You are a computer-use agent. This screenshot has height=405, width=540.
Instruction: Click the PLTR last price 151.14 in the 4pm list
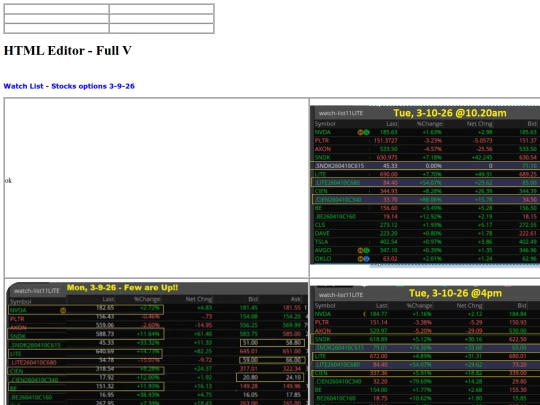click(378, 323)
